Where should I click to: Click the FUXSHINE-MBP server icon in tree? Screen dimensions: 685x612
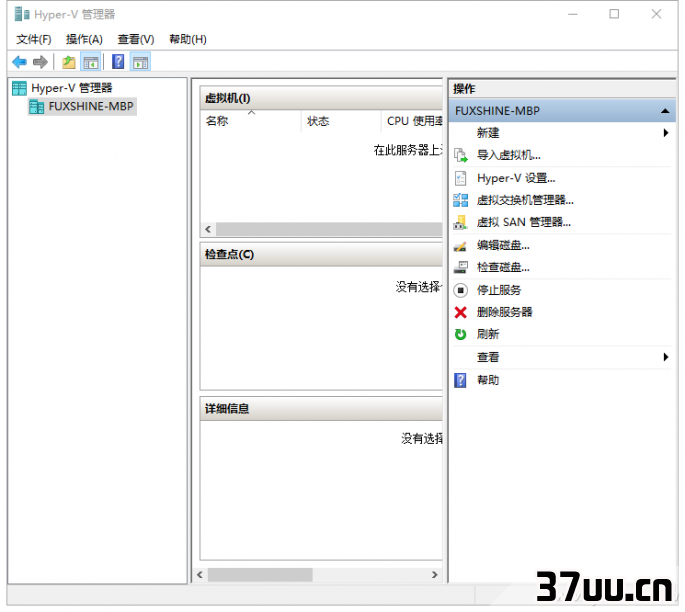pos(37,107)
